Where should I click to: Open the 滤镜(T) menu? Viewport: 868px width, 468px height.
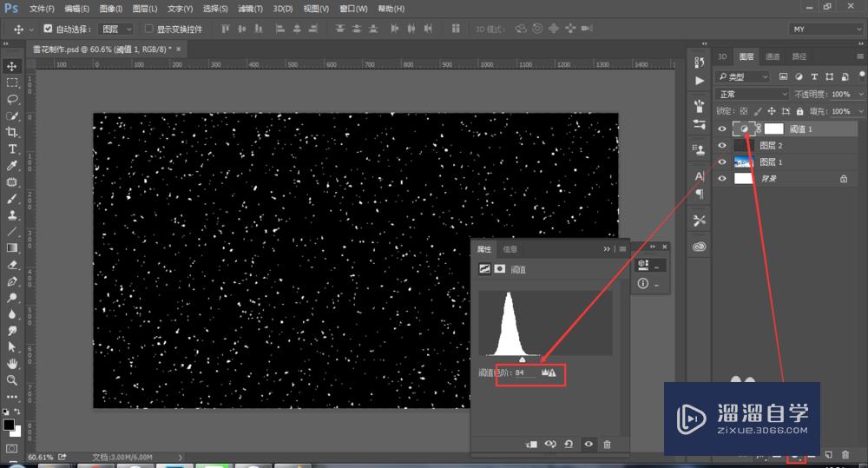coord(250,9)
